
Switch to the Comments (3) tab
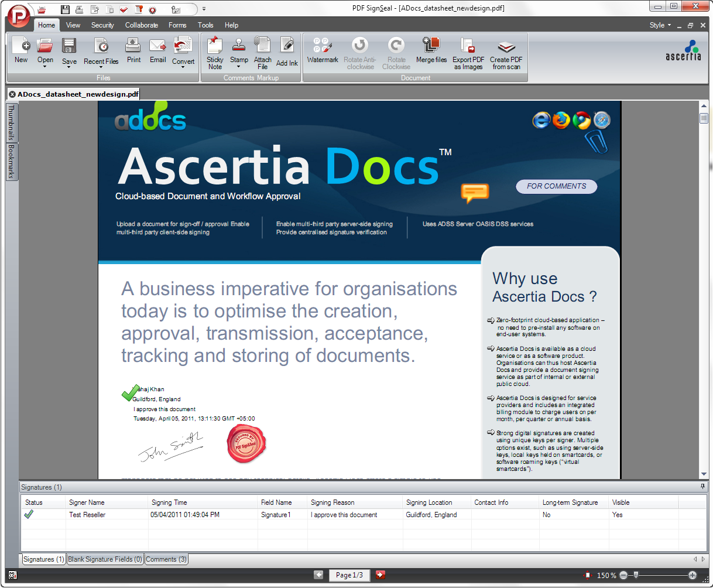(167, 559)
